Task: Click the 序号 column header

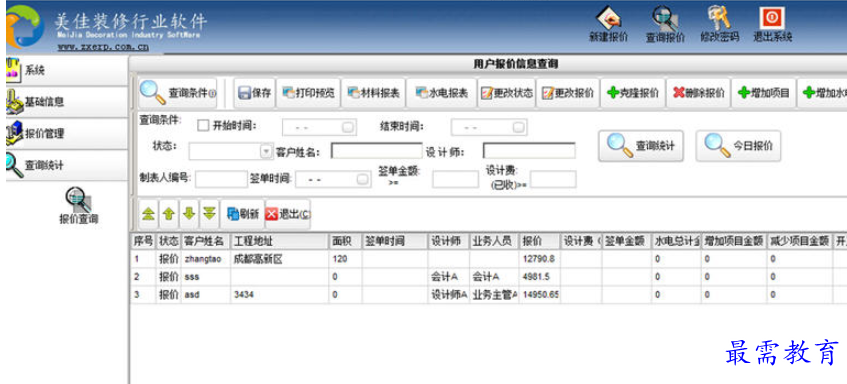Action: click(144, 241)
